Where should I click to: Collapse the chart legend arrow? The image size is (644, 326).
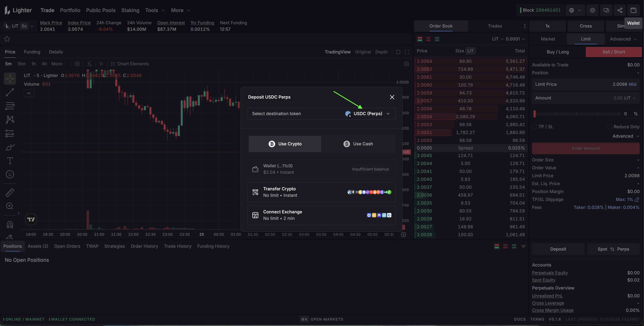[x=29, y=93]
